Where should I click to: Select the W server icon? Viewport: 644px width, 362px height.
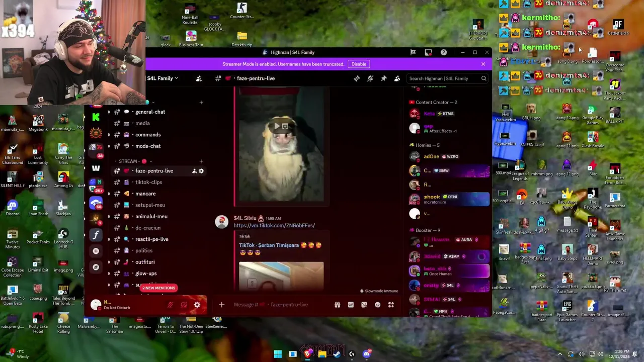[96, 168]
